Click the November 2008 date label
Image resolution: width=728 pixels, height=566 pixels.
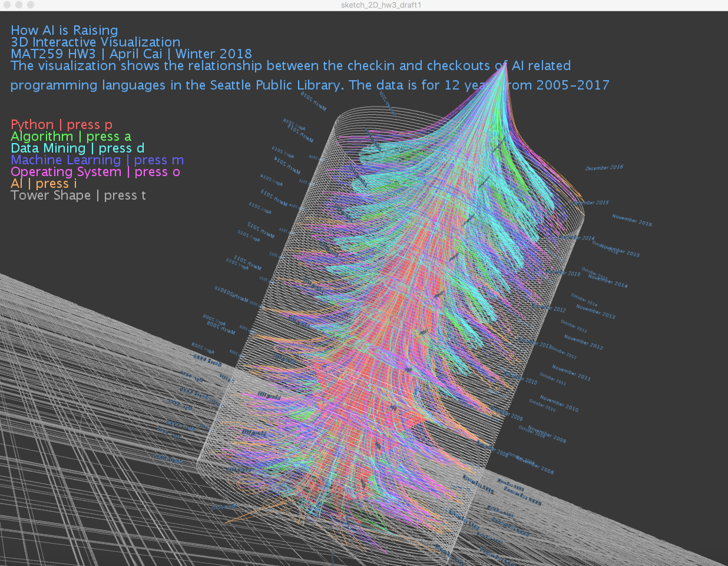pyautogui.click(x=534, y=465)
